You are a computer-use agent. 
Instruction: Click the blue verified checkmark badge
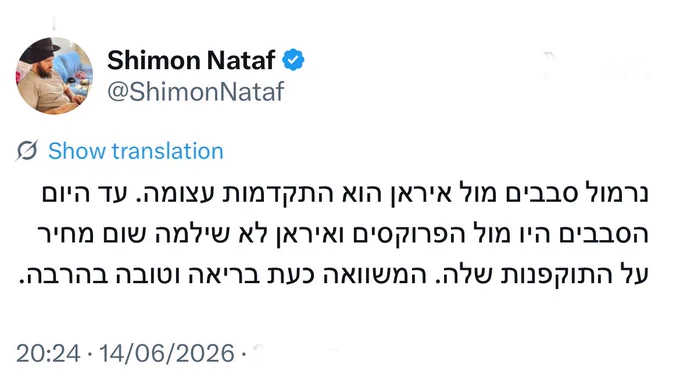click(x=294, y=60)
